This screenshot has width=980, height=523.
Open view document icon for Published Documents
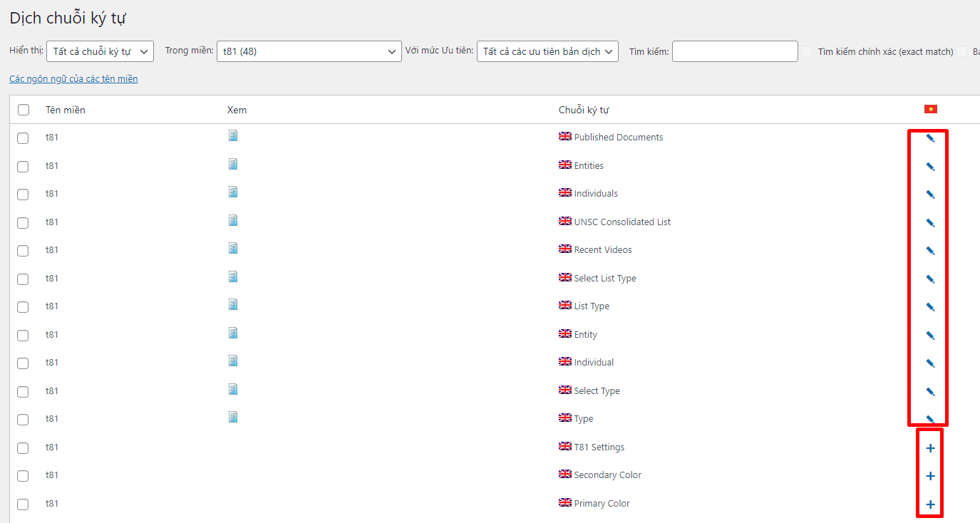(233, 135)
